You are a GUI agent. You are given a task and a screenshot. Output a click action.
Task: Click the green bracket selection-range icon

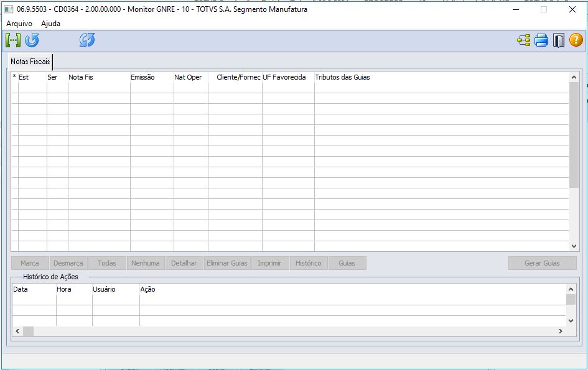tap(13, 40)
